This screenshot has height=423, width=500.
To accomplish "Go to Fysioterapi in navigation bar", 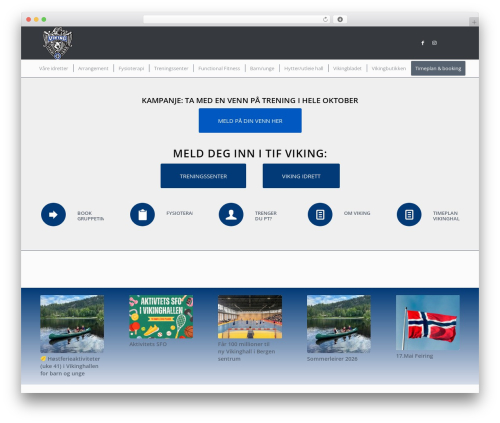I will (131, 68).
